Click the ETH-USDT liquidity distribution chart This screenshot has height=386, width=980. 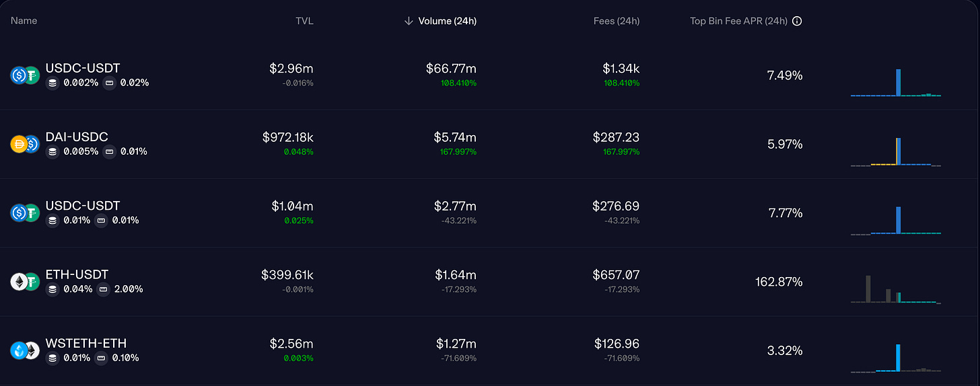coord(895,289)
